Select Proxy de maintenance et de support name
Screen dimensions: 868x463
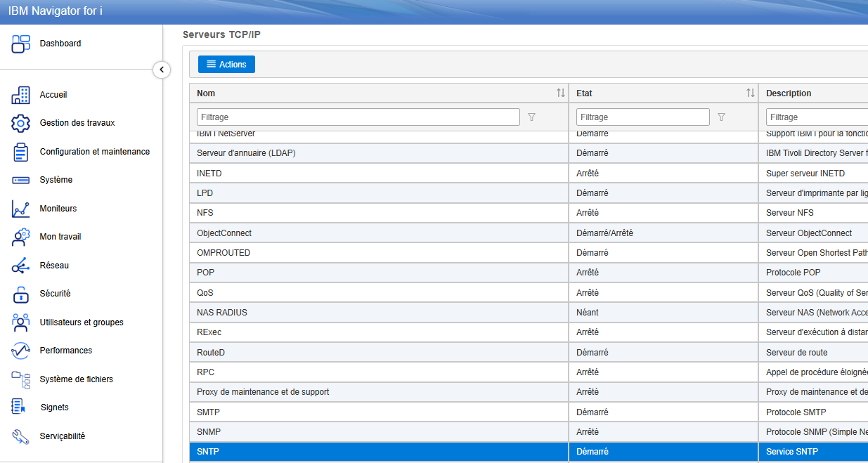[x=263, y=392]
